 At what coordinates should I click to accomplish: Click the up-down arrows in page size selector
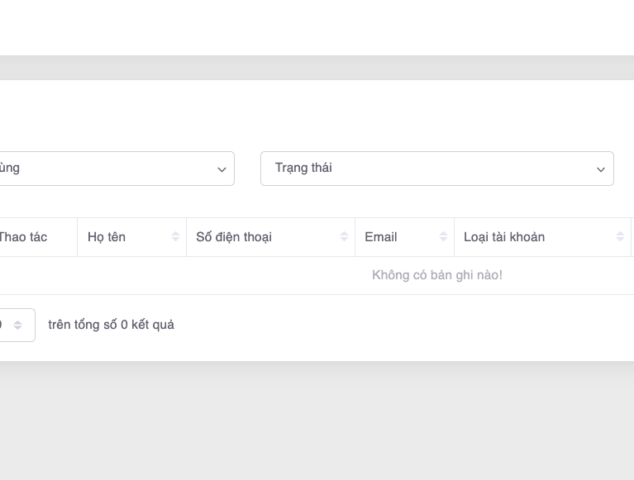[18, 325]
